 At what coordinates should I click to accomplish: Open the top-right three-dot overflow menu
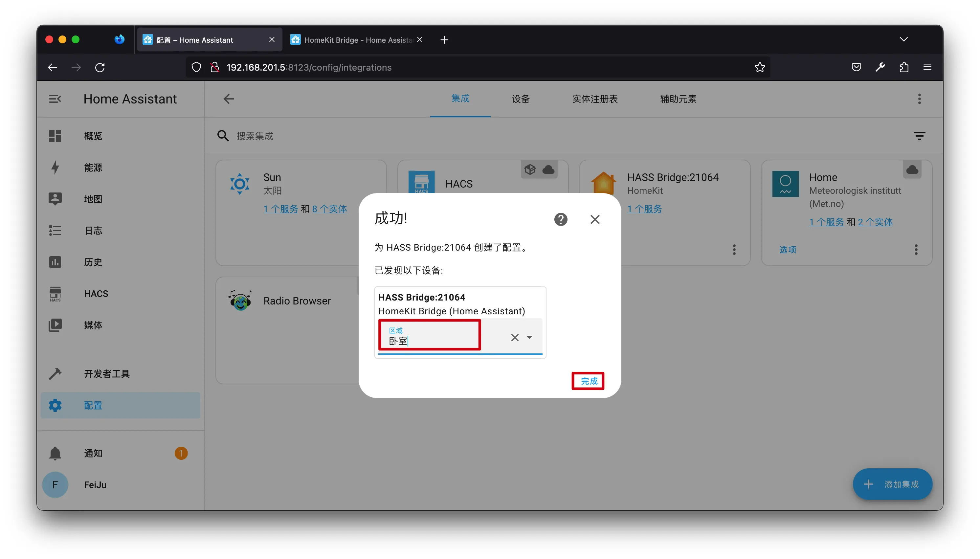pyautogui.click(x=919, y=99)
